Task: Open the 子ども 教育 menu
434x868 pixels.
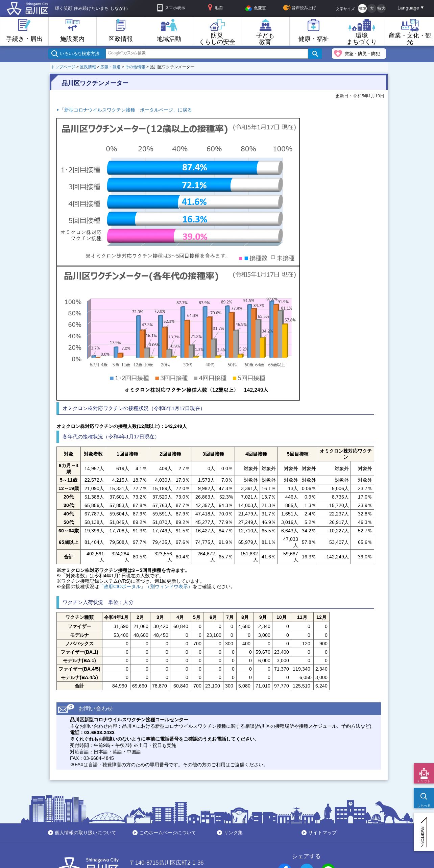Action: 265,31
